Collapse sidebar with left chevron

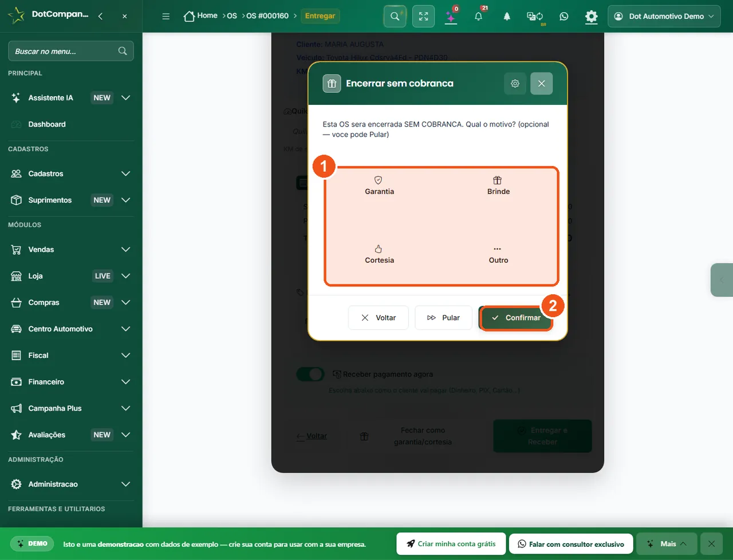(100, 16)
